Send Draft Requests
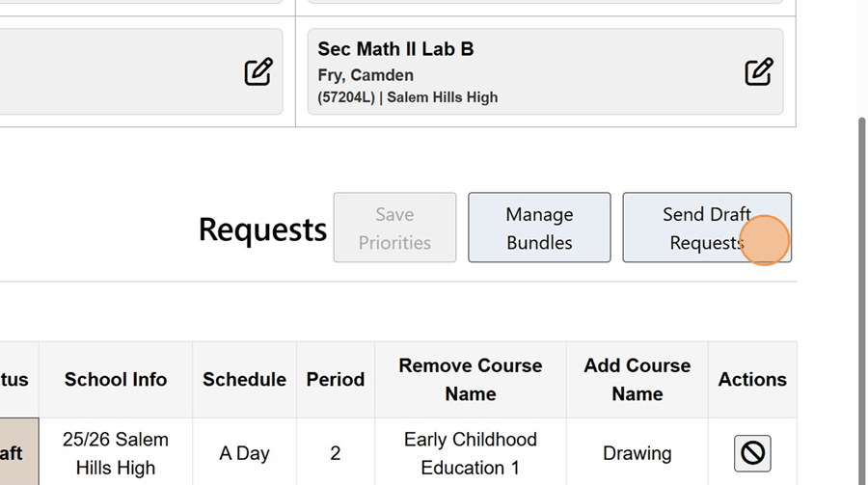 click(x=706, y=228)
